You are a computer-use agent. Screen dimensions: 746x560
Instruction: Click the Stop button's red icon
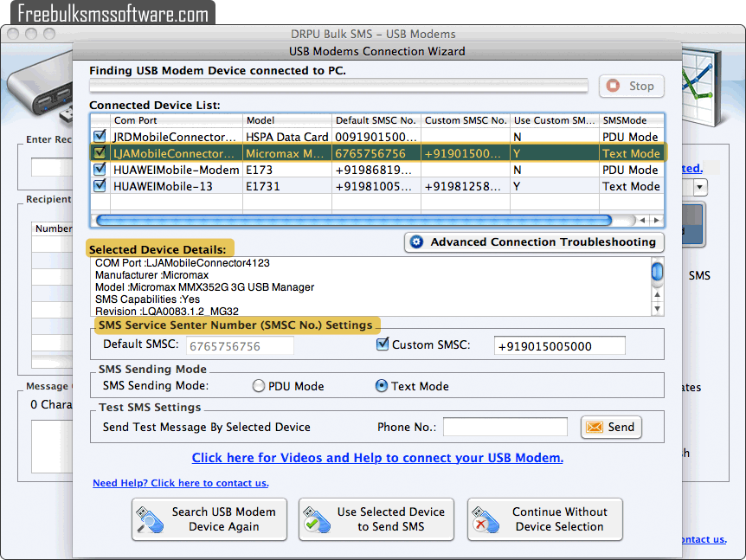pos(614,86)
